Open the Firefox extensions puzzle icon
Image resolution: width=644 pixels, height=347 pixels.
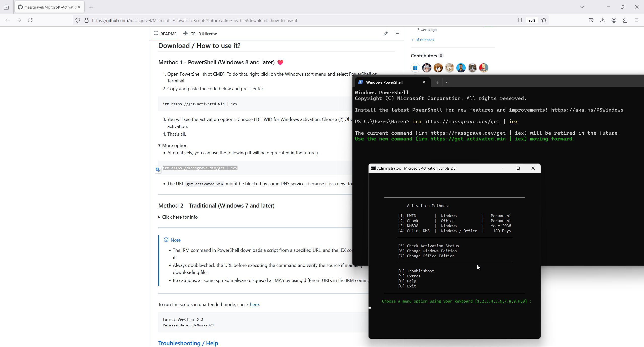coord(625,20)
